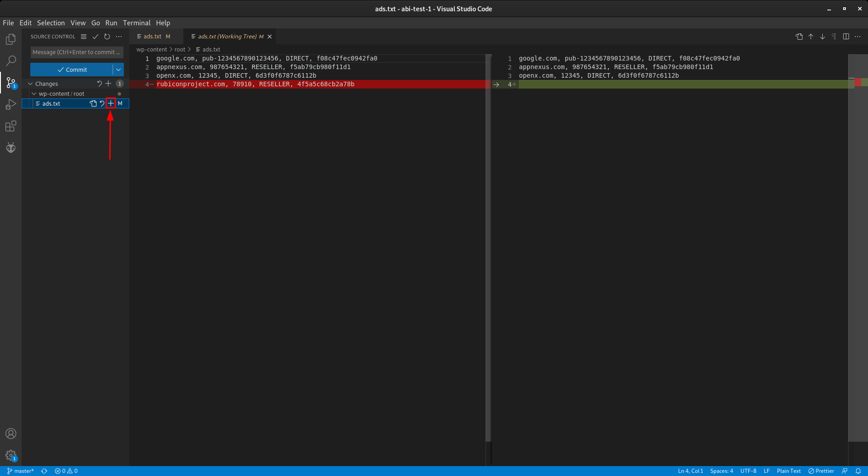The image size is (868, 476).
Task: Open the Edit menu
Action: point(25,23)
